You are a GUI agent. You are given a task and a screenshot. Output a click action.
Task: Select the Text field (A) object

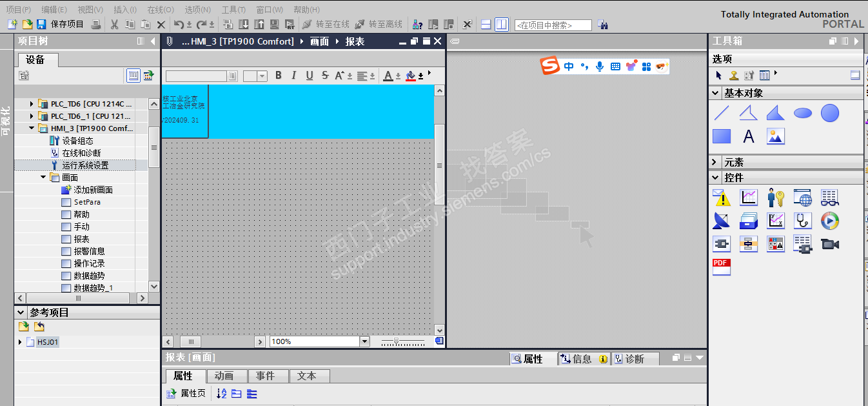[749, 136]
